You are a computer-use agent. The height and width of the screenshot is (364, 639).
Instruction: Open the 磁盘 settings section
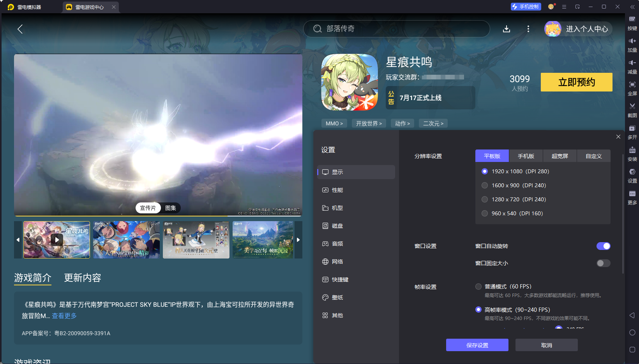coord(356,226)
